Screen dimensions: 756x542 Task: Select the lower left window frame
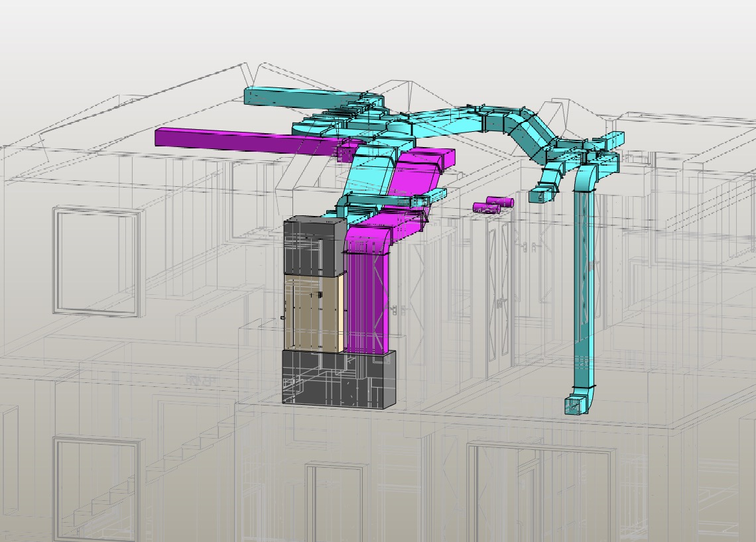click(97, 487)
